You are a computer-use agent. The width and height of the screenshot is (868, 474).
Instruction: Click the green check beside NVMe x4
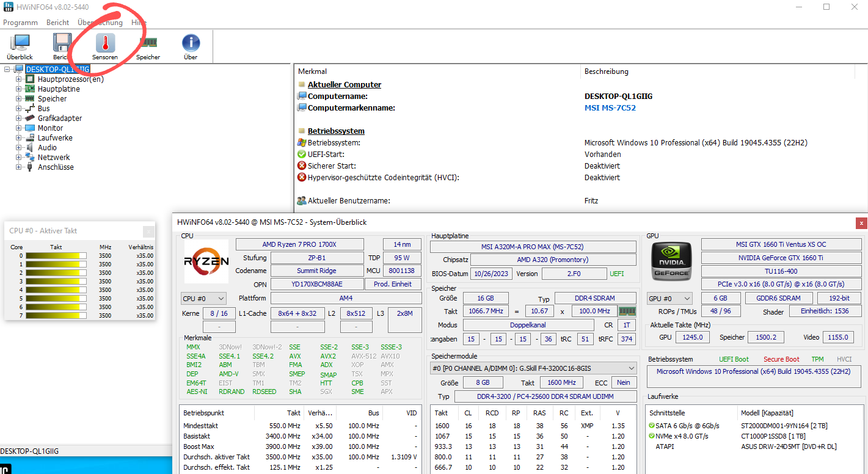651,436
